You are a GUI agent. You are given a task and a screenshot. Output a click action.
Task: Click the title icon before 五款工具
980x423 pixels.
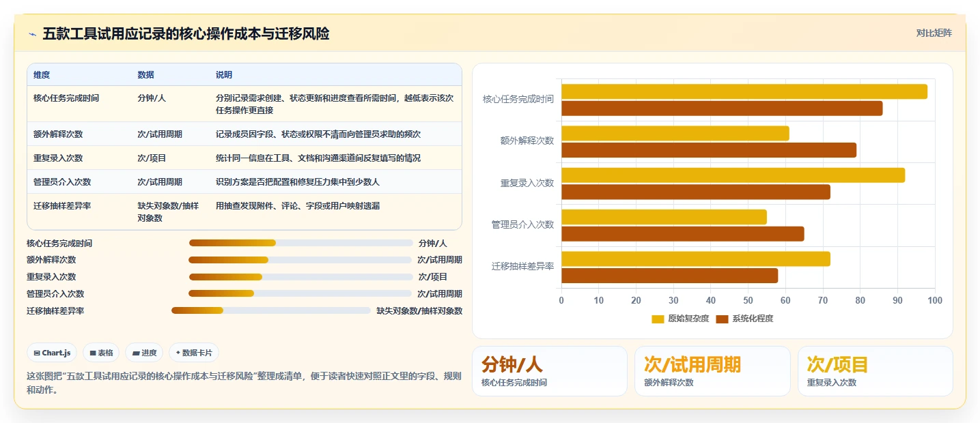tap(32, 33)
